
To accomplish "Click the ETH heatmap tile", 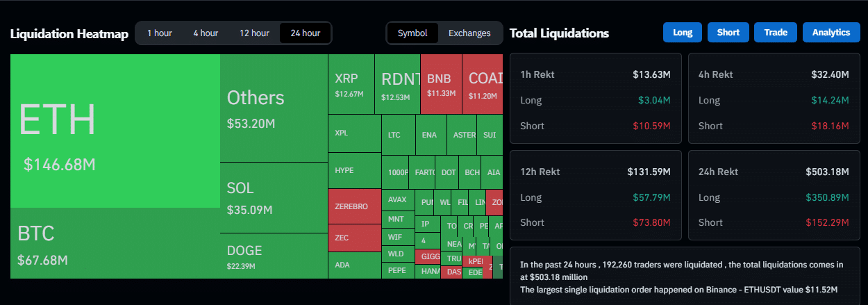I will click(x=115, y=131).
